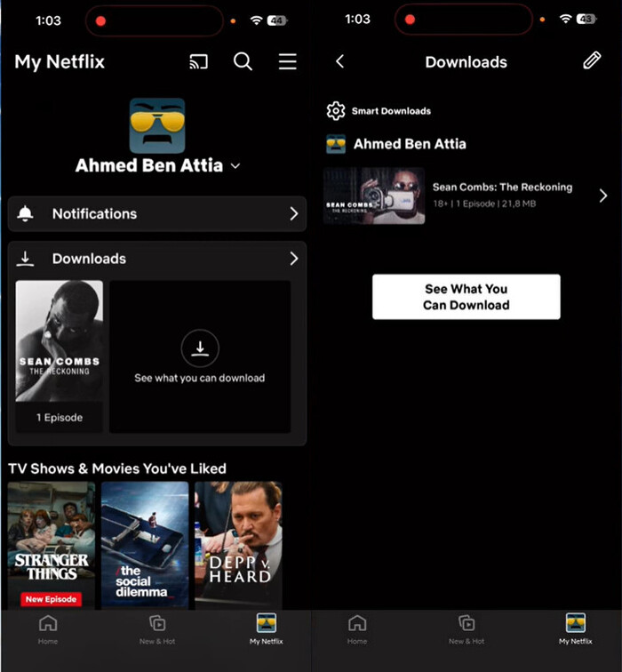Tap 'Ahmed Ben Attia' name in Downloads list
The image size is (622, 672).
(x=410, y=144)
